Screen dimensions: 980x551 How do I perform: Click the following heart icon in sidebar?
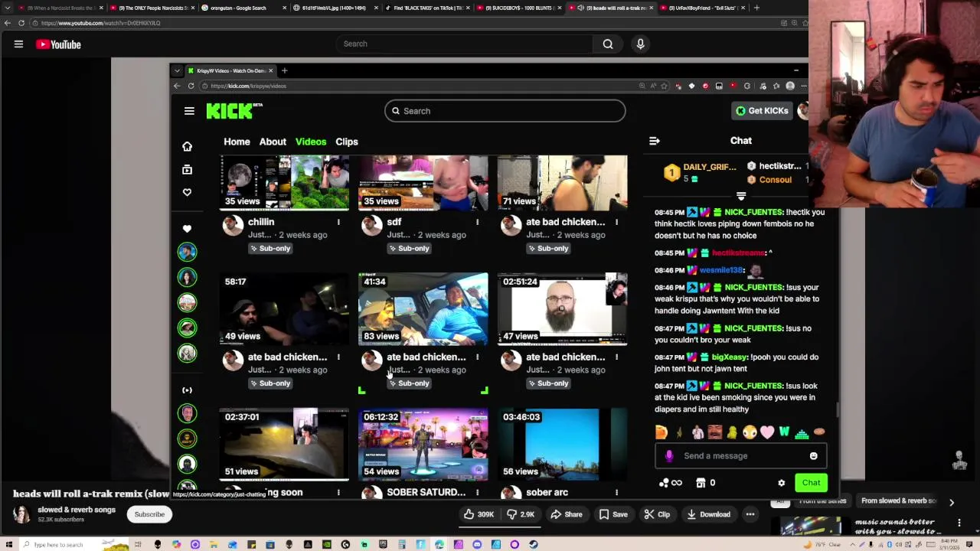click(187, 192)
